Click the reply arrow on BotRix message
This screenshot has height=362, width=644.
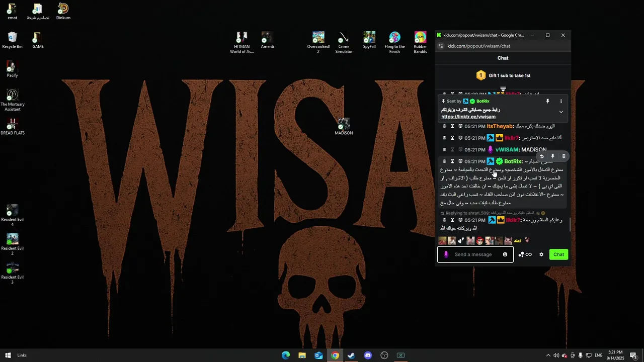point(541,156)
